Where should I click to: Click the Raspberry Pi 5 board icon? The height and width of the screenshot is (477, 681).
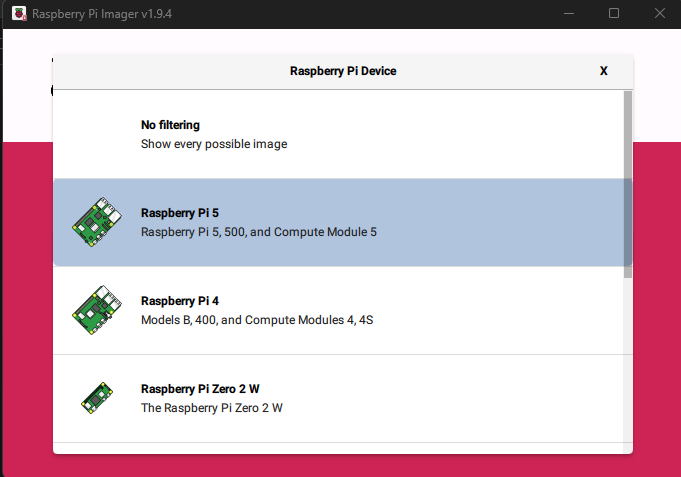click(97, 222)
